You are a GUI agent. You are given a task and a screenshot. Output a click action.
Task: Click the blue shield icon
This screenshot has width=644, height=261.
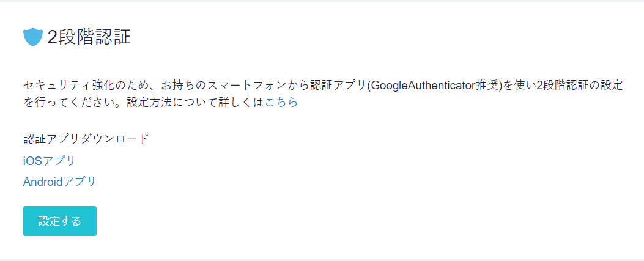click(x=33, y=37)
